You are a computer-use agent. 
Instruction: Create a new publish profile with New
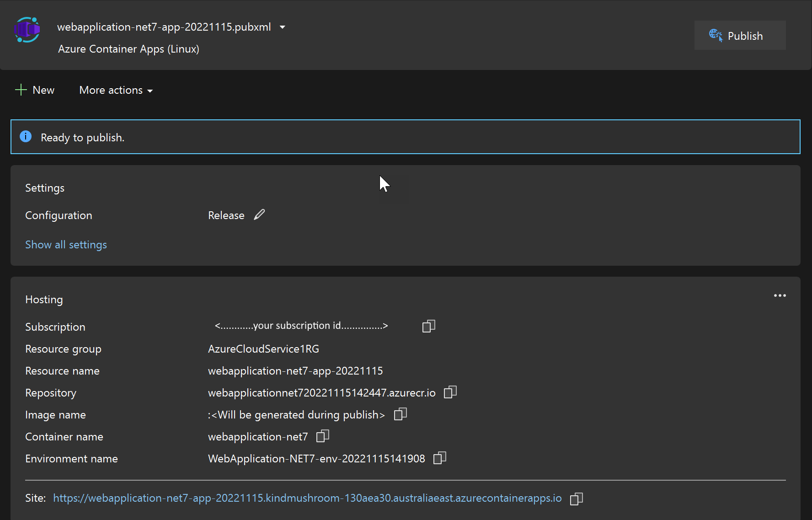(x=35, y=90)
